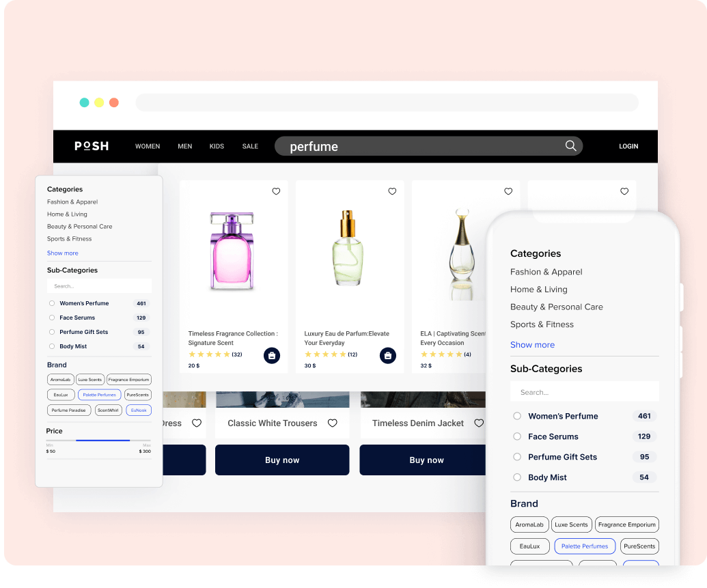
Task: Expand categories with Show more in sidebar
Action: point(62,253)
